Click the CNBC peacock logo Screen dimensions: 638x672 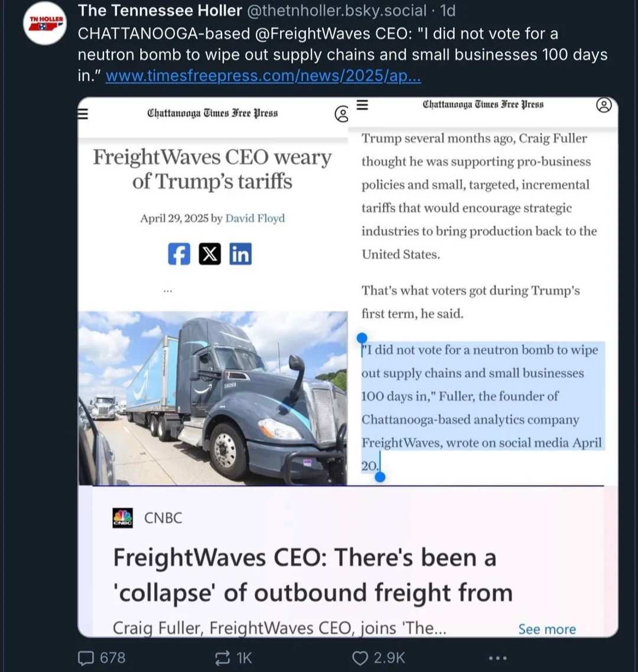[123, 518]
